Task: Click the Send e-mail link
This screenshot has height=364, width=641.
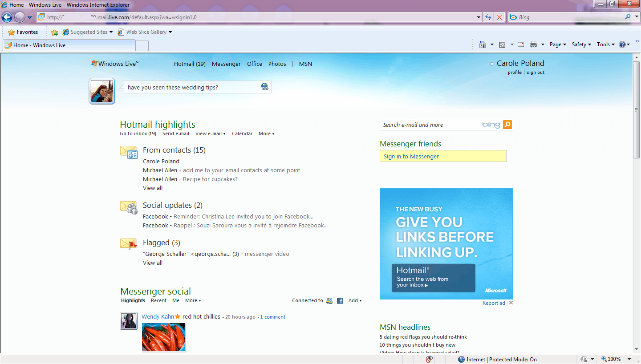Action: pyautogui.click(x=176, y=133)
